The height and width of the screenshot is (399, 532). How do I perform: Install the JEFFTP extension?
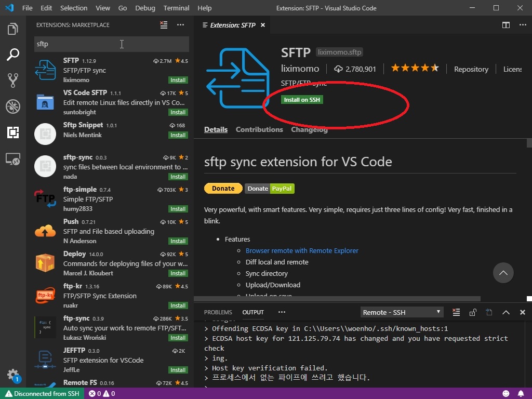pyautogui.click(x=178, y=370)
